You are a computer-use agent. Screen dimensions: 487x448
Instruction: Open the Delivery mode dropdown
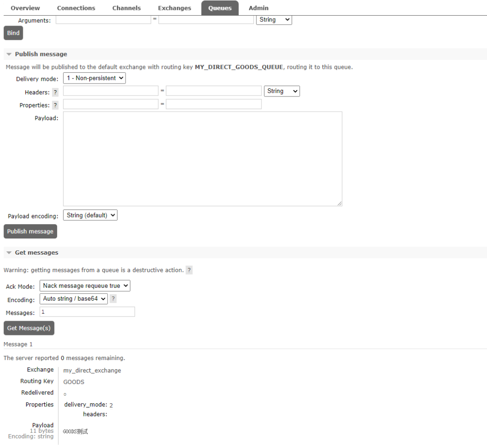point(95,78)
